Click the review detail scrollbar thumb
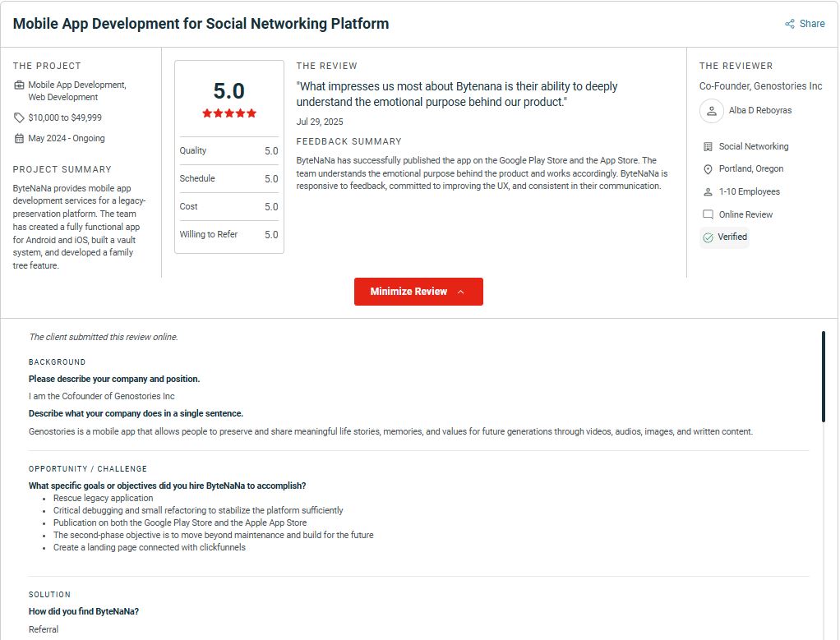 click(x=824, y=376)
